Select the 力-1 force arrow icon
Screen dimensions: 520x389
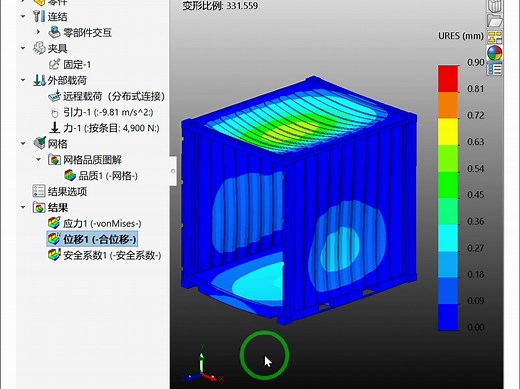pos(54,128)
